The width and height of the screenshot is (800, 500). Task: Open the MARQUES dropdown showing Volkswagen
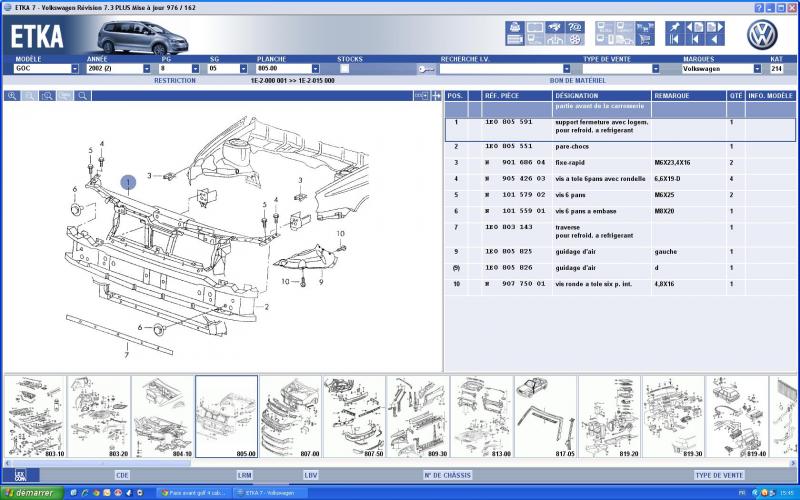pyautogui.click(x=757, y=68)
